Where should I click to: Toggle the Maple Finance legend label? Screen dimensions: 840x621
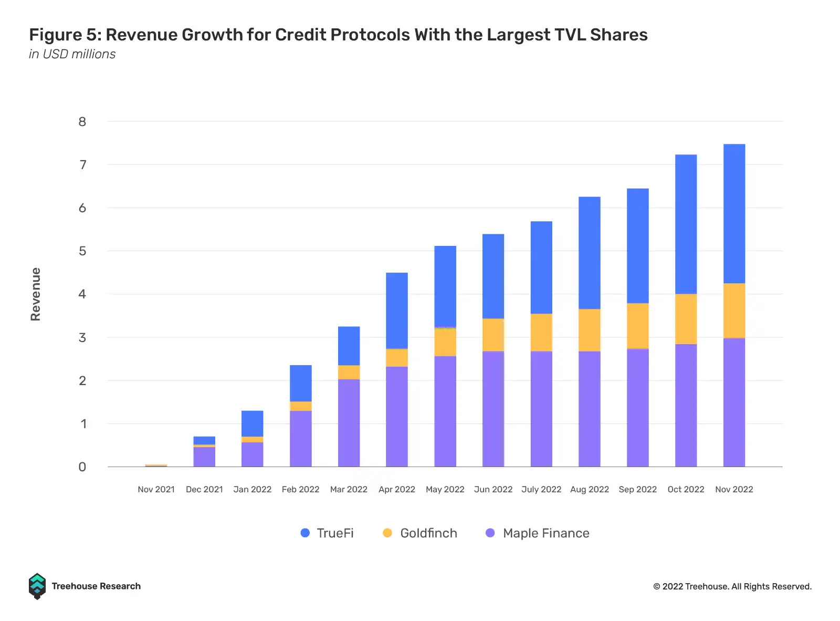pos(546,533)
